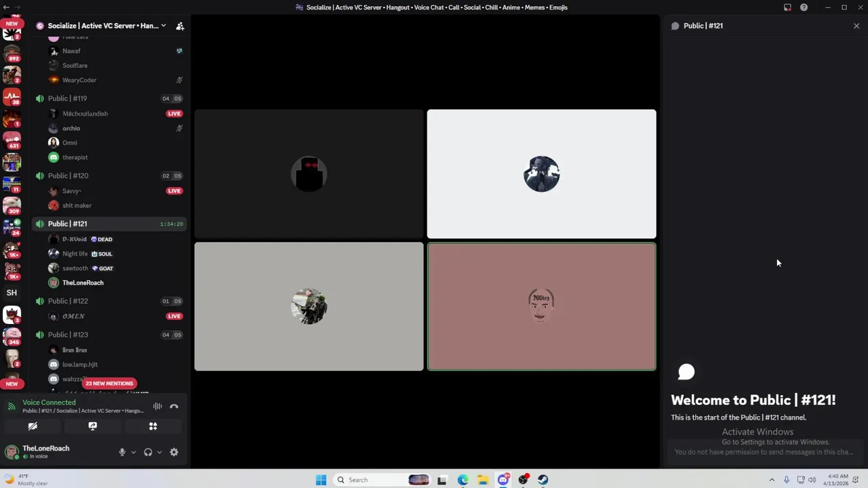868x488 pixels.
Task: Join Public | #119 voice channel
Action: coord(109,98)
